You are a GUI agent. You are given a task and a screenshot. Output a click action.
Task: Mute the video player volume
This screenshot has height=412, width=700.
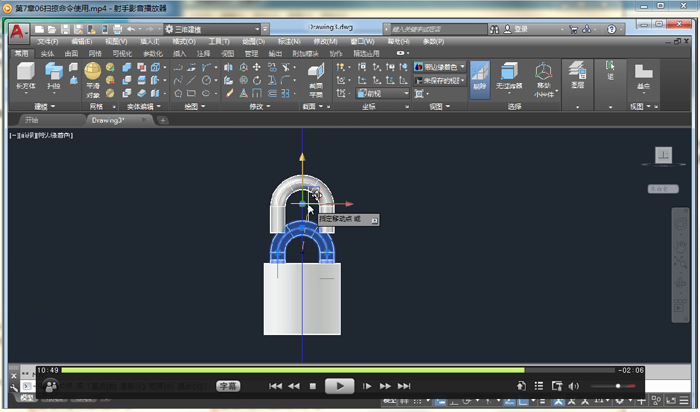click(x=574, y=386)
